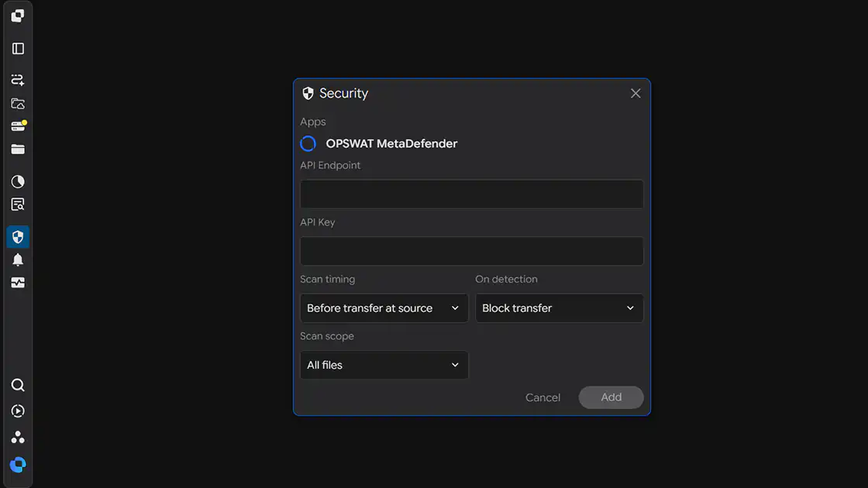Click the app logo at sidebar top
Image resolution: width=868 pixels, height=488 pixels.
click(x=18, y=15)
